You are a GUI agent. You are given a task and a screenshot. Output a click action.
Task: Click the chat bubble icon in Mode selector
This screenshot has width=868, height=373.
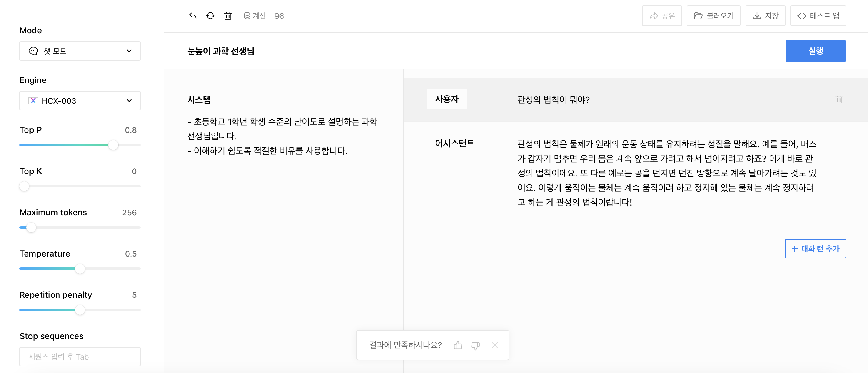pos(33,51)
